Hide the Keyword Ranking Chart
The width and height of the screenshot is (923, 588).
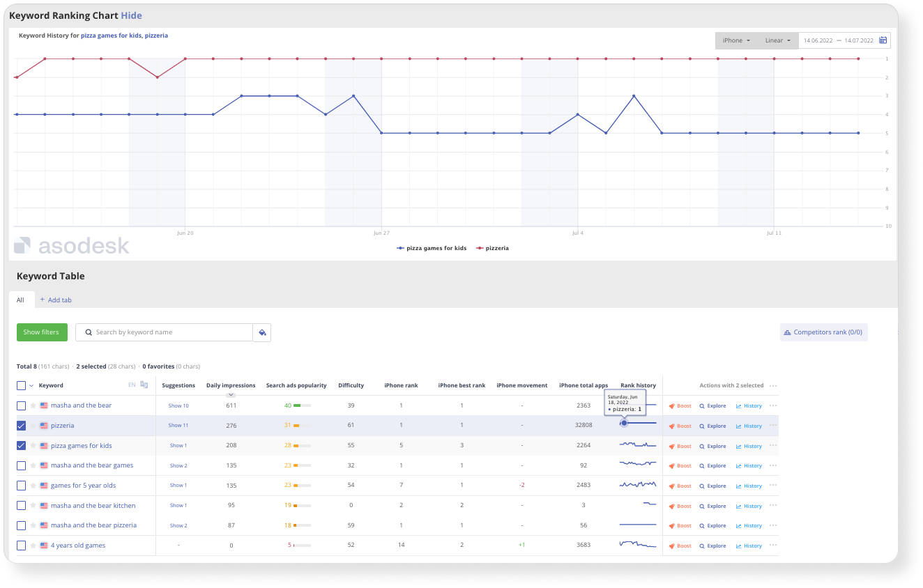pyautogui.click(x=131, y=15)
